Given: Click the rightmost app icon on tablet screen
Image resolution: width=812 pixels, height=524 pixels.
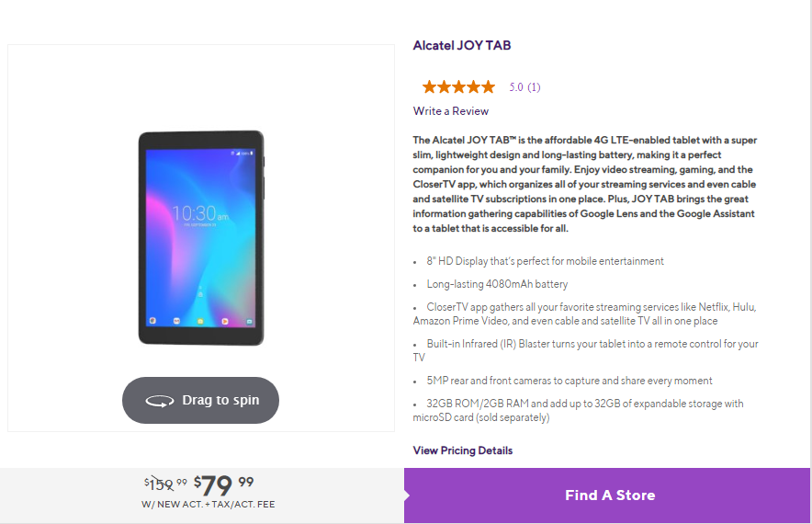Looking at the screenshot, I should (x=248, y=321).
